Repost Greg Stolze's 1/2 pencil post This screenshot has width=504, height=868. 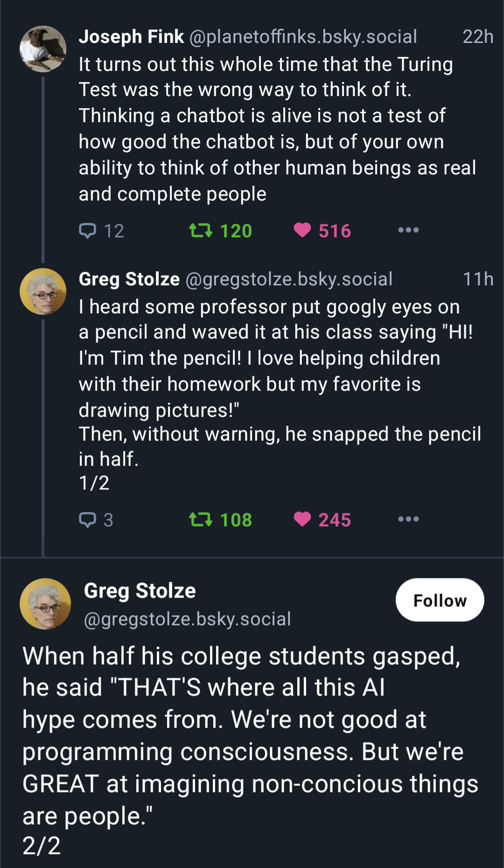pos(201,519)
